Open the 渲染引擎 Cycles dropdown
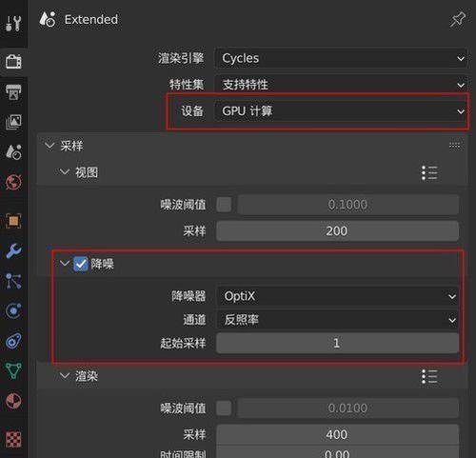The image size is (476, 458). click(x=342, y=58)
